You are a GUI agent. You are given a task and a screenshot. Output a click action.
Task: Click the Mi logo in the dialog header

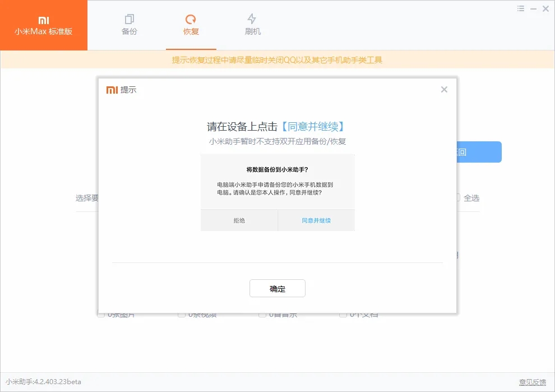(111, 89)
